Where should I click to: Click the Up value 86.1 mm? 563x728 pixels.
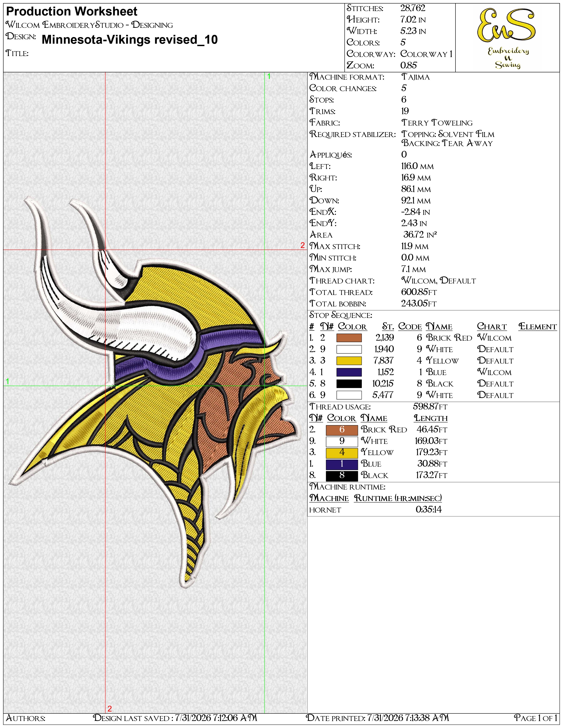click(416, 189)
